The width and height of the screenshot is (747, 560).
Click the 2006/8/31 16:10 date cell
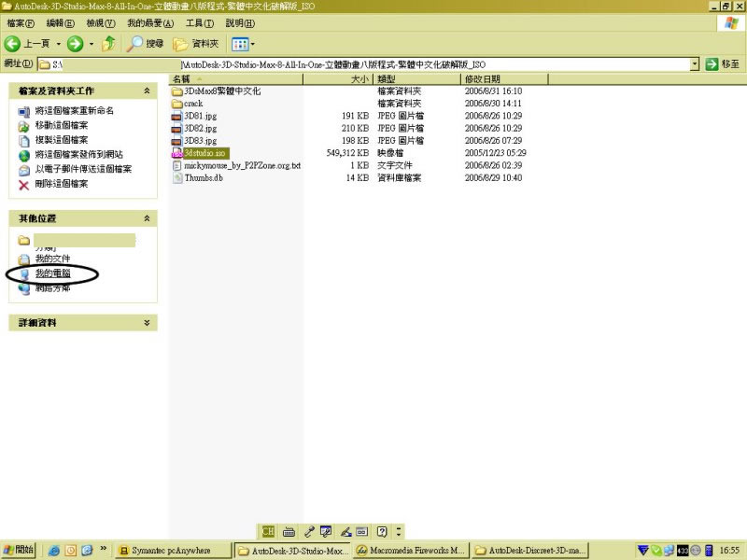point(493,91)
